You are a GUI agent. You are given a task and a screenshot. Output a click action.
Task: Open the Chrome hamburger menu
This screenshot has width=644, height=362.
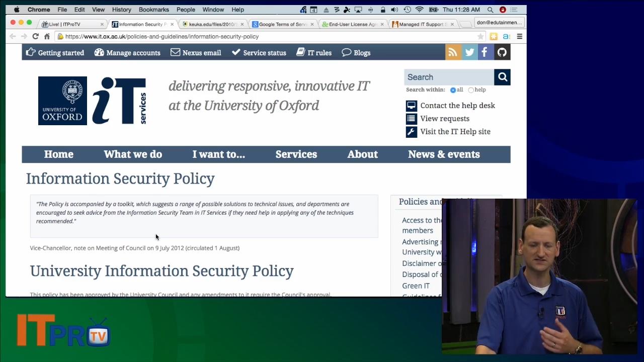click(519, 36)
